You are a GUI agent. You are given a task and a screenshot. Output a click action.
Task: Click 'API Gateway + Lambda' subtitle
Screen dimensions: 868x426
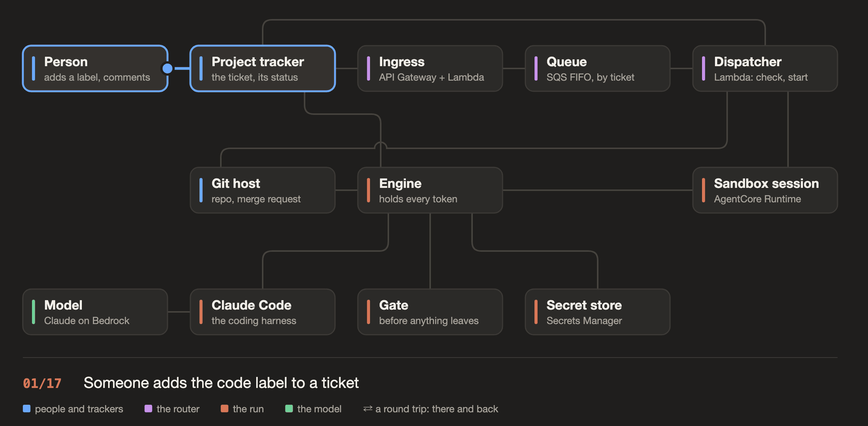[432, 78]
